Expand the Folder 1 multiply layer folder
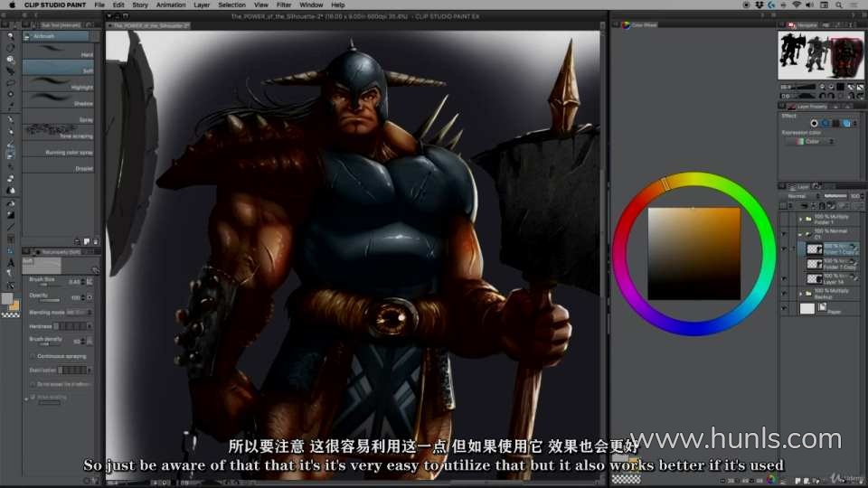Viewport: 868px width, 488px height. 800,220
